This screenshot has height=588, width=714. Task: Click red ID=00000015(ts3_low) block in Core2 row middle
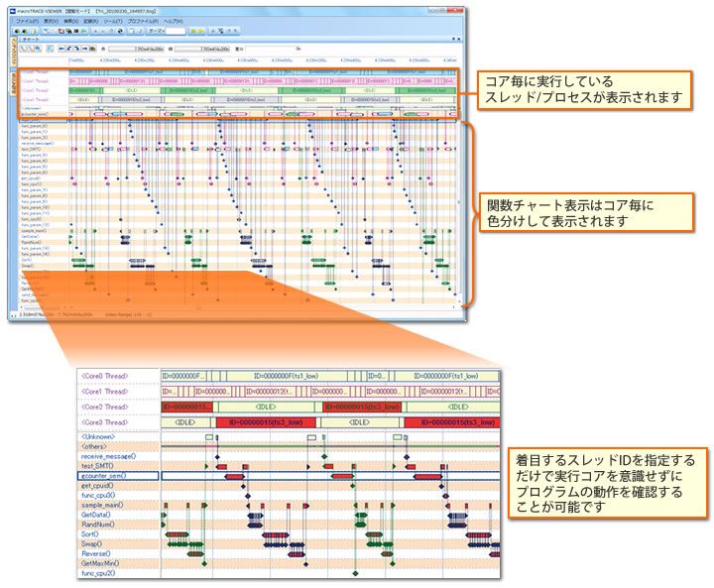pyautogui.click(x=362, y=407)
